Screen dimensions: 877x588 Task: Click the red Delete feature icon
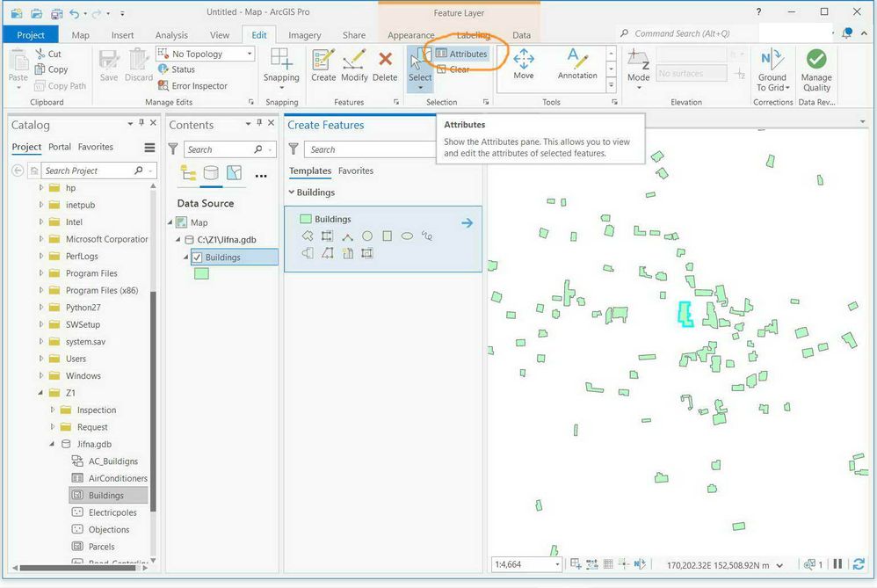pyautogui.click(x=385, y=59)
